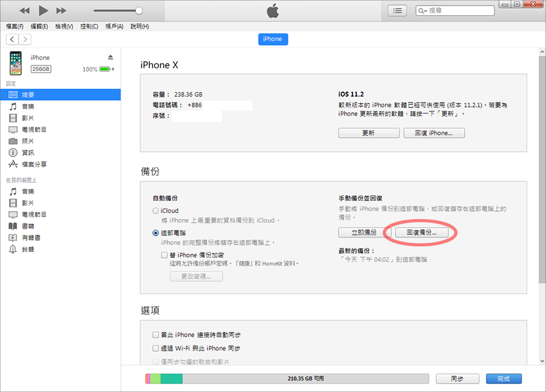Enable 當此 iPhone 連接時自動同步 checkbox
Screen dimensions: 546x392
tap(156, 335)
